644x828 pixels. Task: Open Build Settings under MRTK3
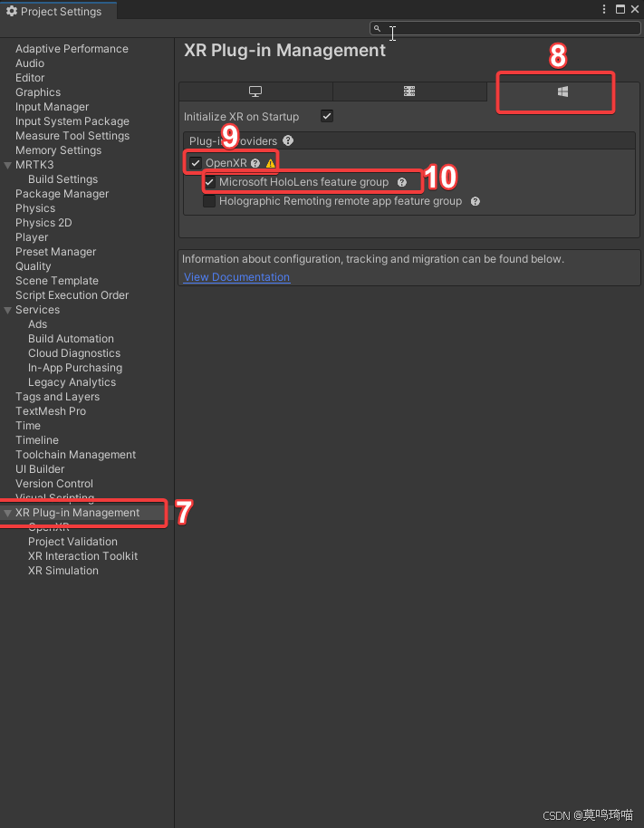(x=62, y=179)
